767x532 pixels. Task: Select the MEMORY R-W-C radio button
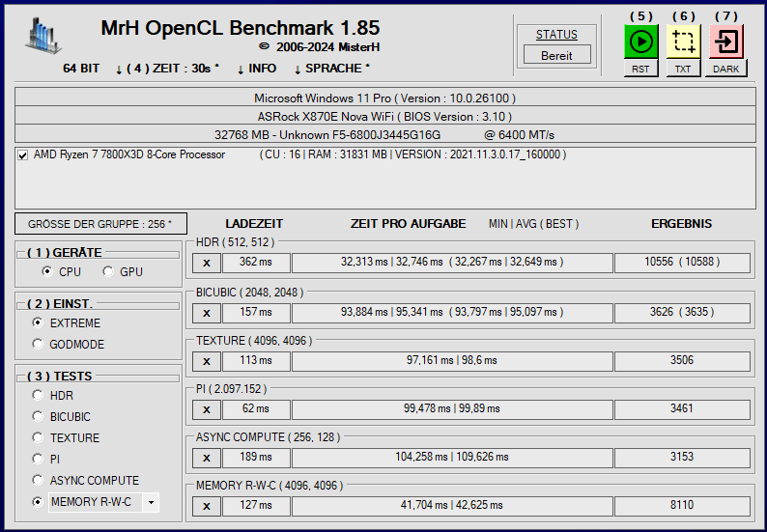pyautogui.click(x=38, y=502)
